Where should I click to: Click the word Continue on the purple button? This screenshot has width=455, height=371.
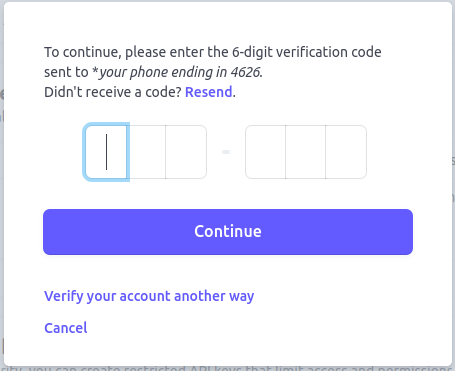click(x=228, y=232)
